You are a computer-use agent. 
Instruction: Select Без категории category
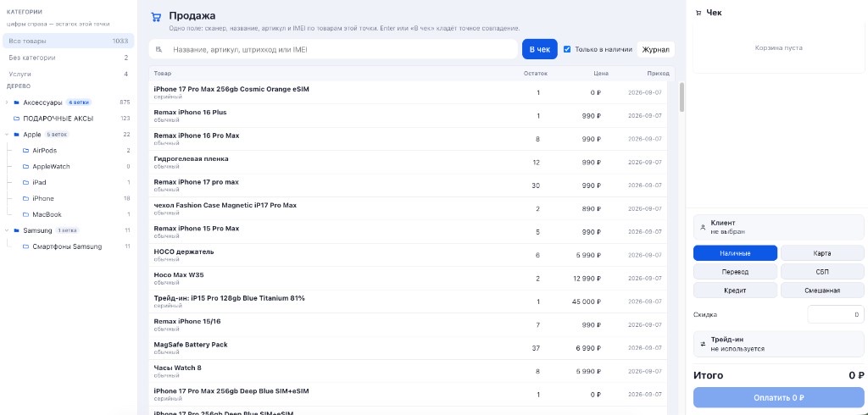(x=68, y=58)
